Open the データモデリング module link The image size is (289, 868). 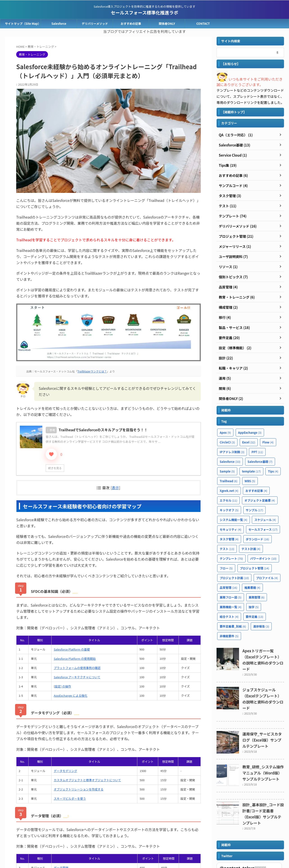[x=65, y=771]
